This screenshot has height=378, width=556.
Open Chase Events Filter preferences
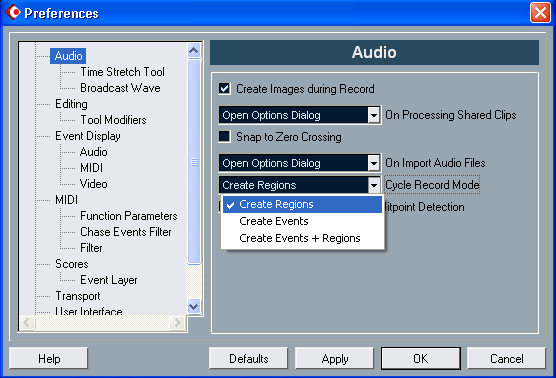126,232
